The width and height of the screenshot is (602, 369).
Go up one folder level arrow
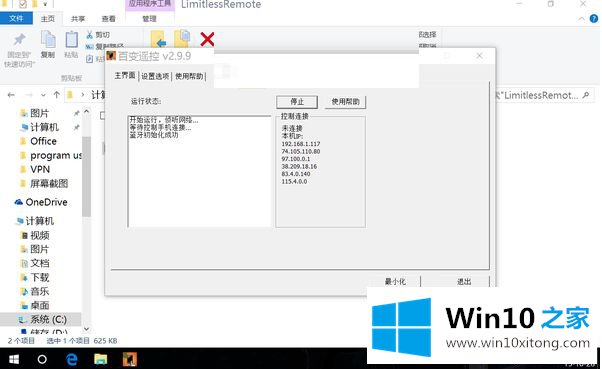pyautogui.click(x=57, y=95)
